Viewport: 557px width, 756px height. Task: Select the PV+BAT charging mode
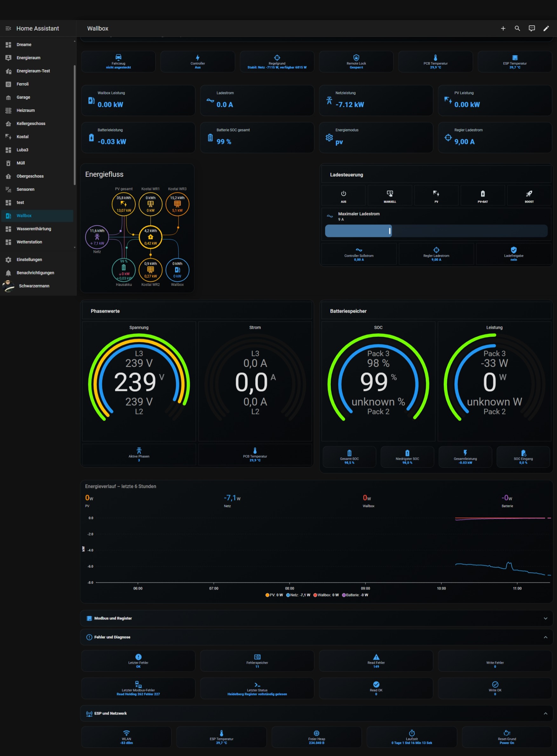point(482,195)
